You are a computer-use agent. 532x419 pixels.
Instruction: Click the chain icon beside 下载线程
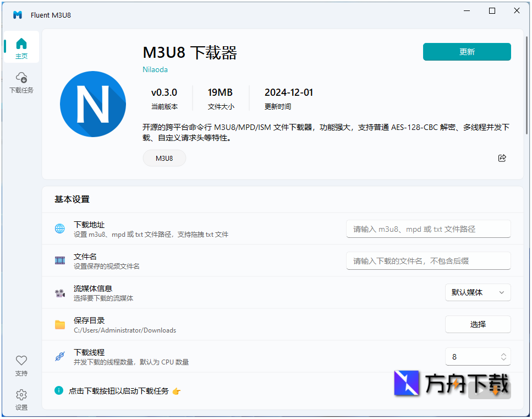(60, 357)
